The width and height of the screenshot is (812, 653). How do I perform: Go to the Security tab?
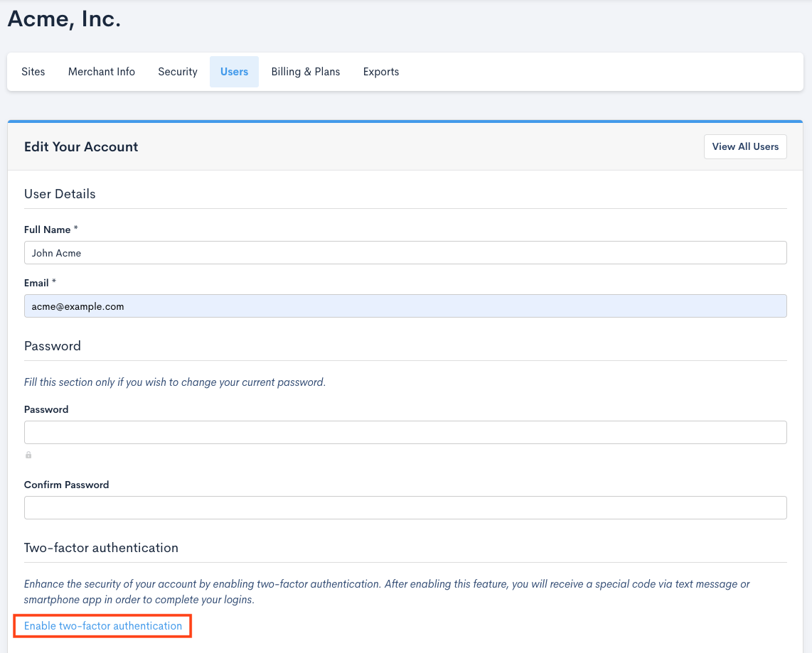click(178, 72)
